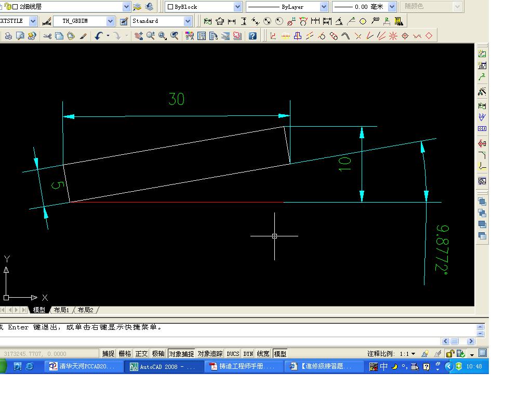This screenshot has width=532, height=399.
Task: Expand the 0.00 毫米 lineweight dropdown
Action: 392,6
